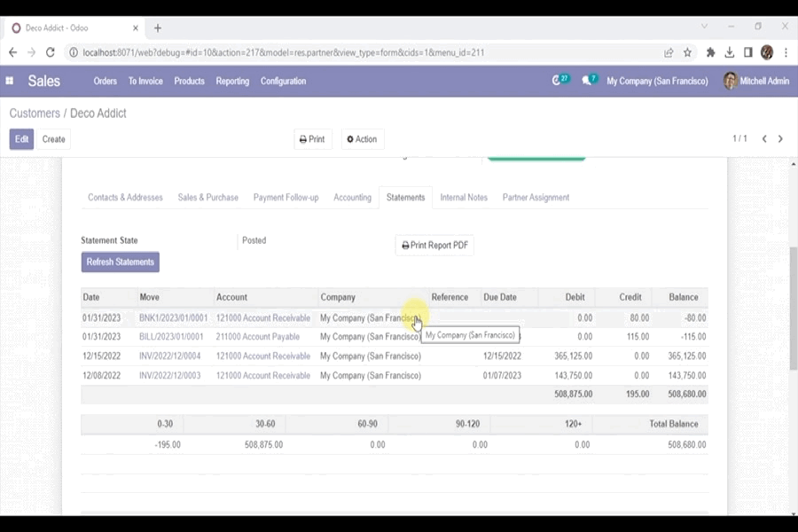Open My Company (San Francisco) switcher
This screenshot has width=798, height=532.
[657, 81]
